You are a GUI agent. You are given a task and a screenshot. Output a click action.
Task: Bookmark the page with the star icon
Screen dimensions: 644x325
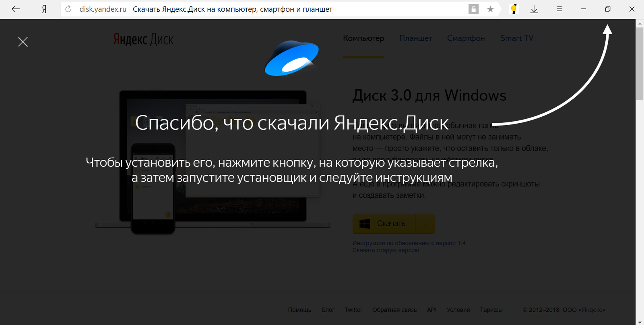[490, 9]
